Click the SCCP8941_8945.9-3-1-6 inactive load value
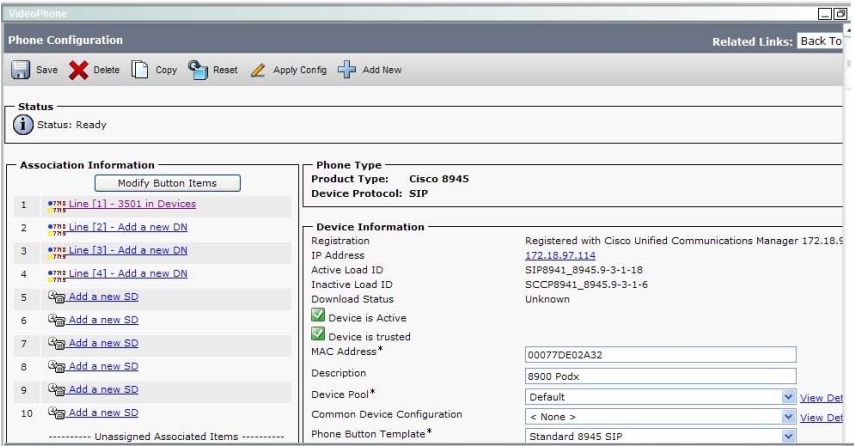The image size is (854, 446). [x=587, y=284]
